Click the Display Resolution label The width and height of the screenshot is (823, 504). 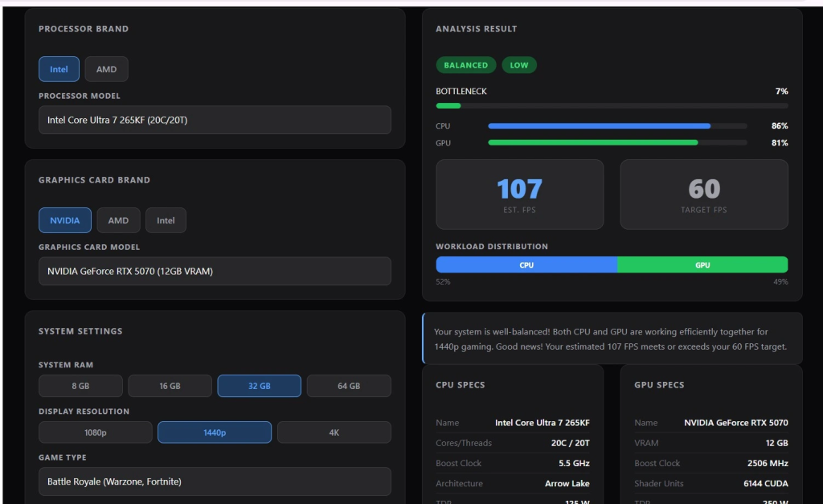[84, 411]
